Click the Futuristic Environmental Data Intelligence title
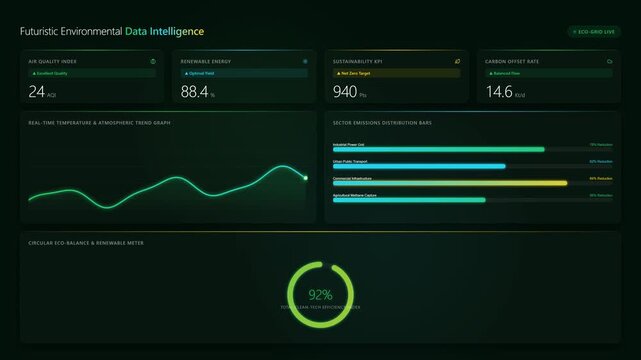641x360 pixels. tap(112, 31)
